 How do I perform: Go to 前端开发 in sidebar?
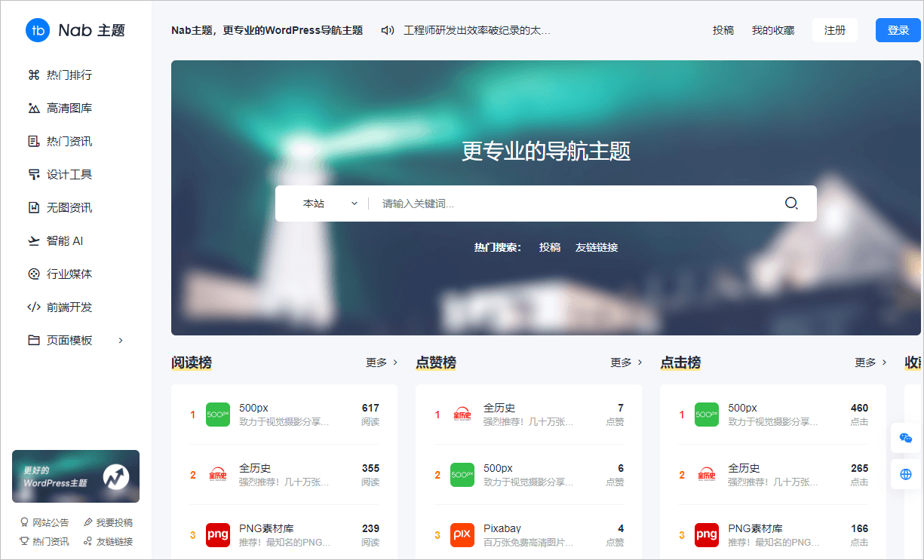(x=69, y=307)
